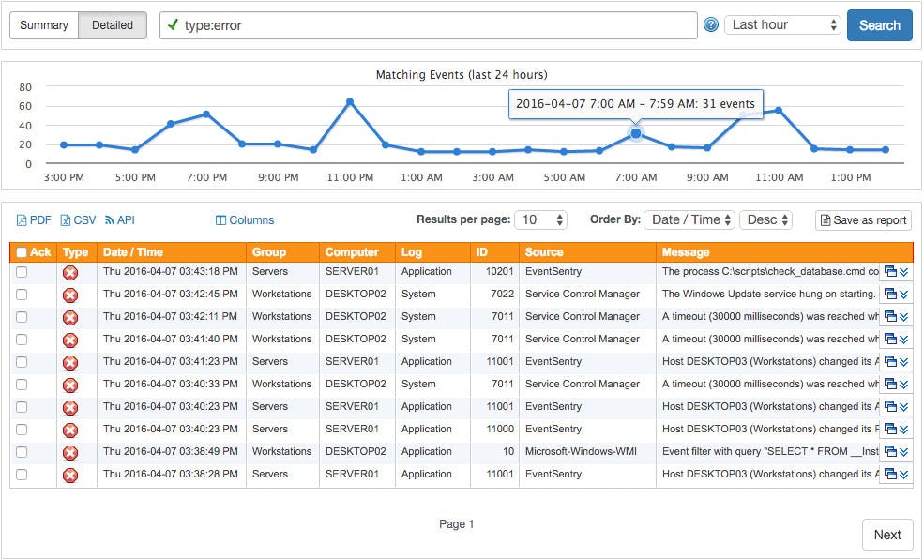
Task: Open details window icon for 03:40:33 PM event
Action: (x=890, y=384)
